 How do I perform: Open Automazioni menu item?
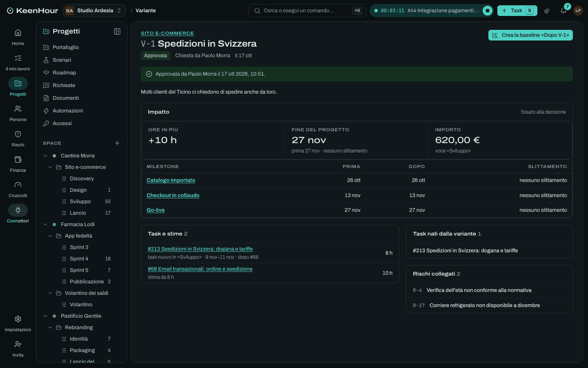(x=82, y=110)
